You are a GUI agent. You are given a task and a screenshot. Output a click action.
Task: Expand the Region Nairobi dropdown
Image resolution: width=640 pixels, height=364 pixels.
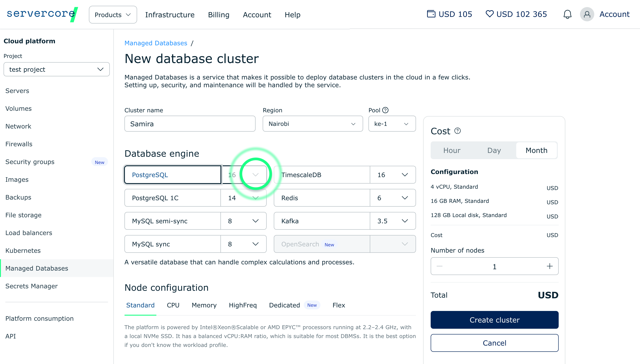click(x=312, y=124)
